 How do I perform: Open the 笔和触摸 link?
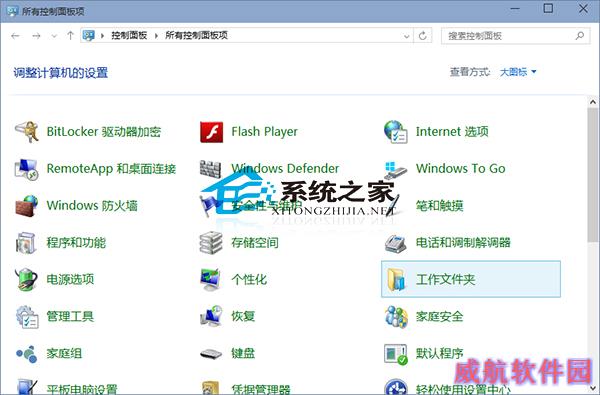[x=439, y=206]
